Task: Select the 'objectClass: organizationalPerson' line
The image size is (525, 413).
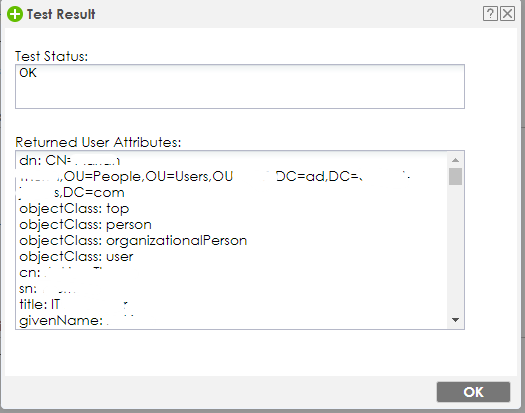Action: pos(133,240)
